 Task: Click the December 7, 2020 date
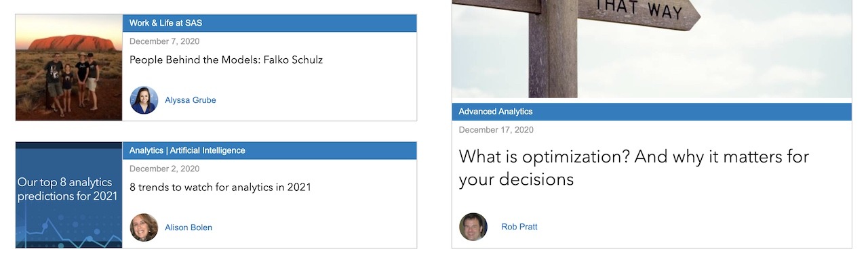pos(164,41)
